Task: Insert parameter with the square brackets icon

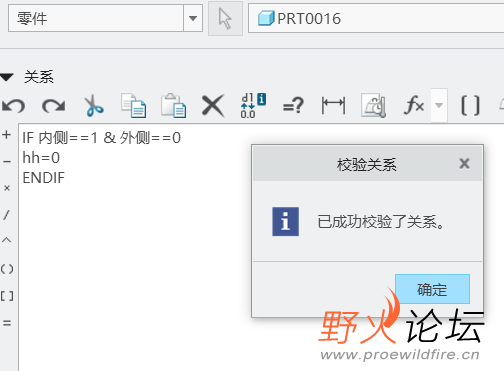Action: [470, 106]
